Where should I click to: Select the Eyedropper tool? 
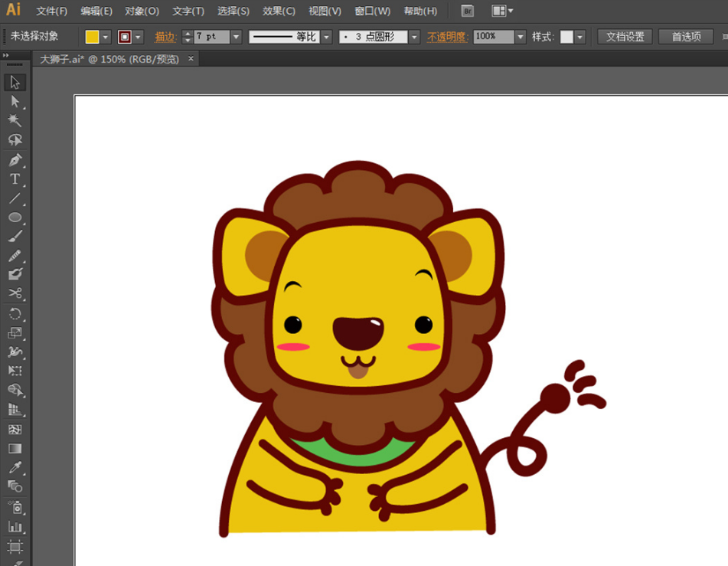coord(15,467)
